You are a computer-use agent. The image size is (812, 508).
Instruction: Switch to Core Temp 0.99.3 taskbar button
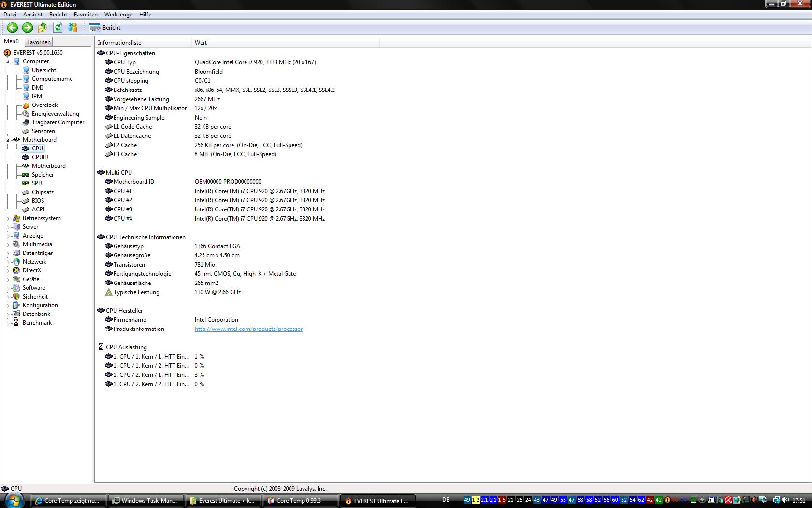(301, 501)
